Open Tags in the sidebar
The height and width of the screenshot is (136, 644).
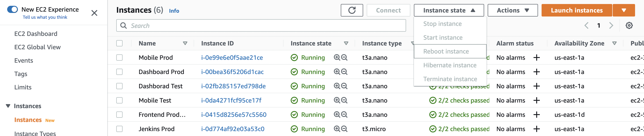tap(21, 74)
